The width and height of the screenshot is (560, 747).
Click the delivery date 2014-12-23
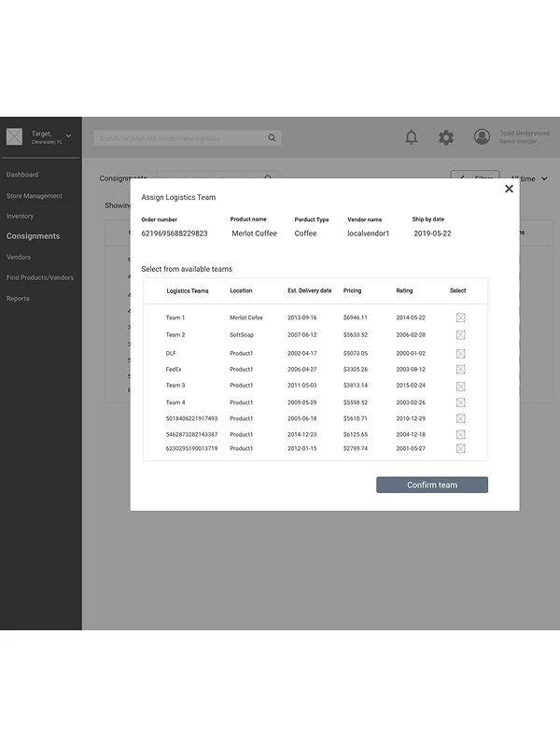301,434
